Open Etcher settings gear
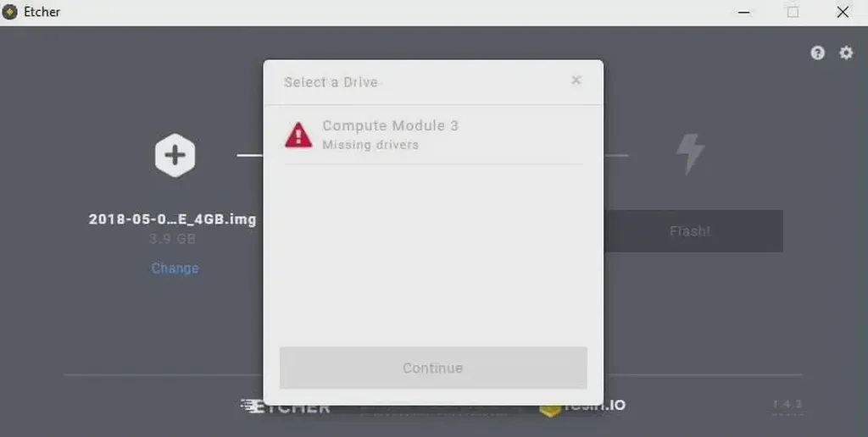The height and width of the screenshot is (437, 868). (x=846, y=53)
